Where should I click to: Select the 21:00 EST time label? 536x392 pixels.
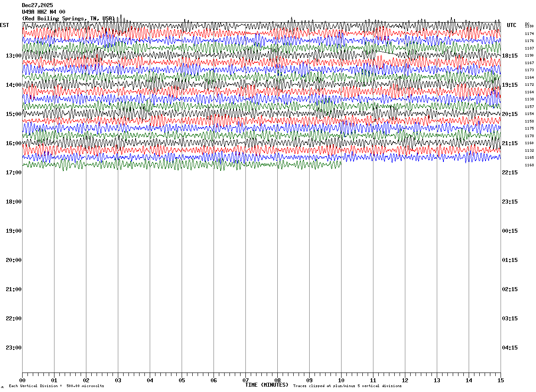click(14, 289)
